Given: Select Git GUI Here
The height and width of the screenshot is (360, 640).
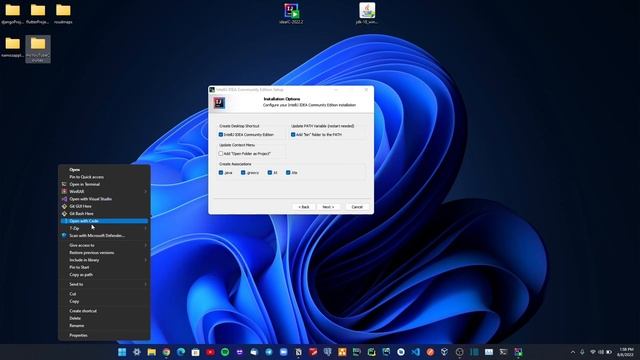Looking at the screenshot, I should click(x=104, y=206).
